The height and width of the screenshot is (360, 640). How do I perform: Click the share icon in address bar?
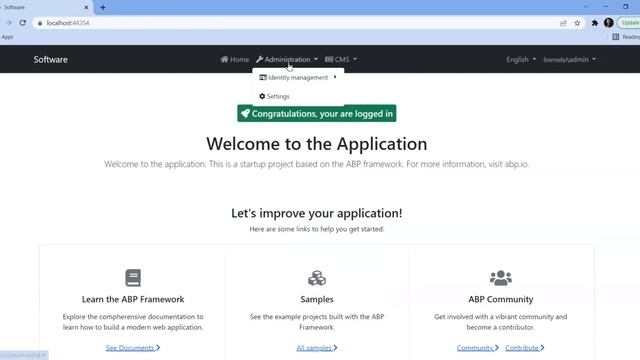563,23
